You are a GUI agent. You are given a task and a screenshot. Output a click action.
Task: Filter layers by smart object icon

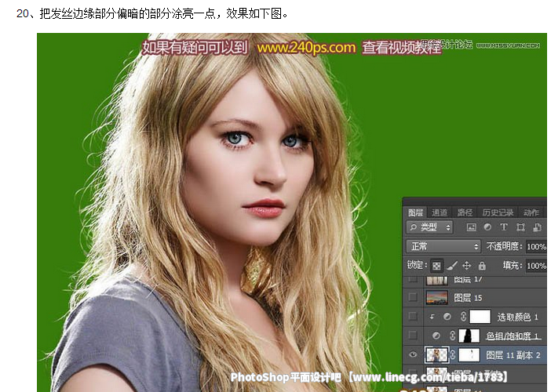[x=537, y=227]
